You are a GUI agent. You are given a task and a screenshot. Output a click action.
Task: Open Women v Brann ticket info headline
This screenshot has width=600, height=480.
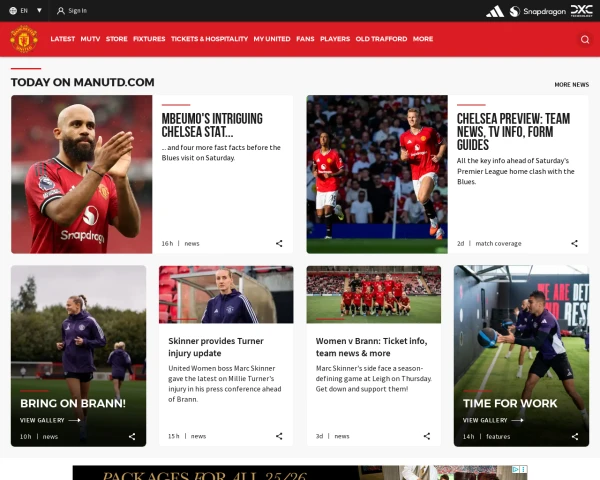[x=371, y=347]
